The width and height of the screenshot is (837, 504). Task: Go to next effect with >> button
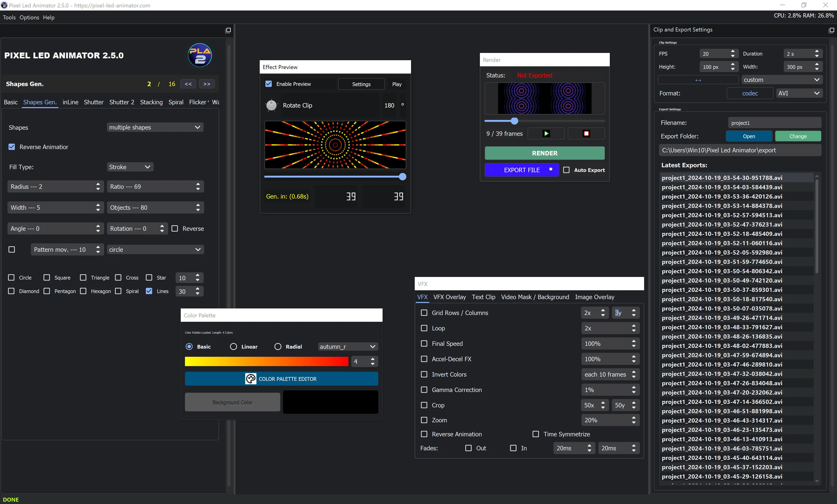[206, 84]
